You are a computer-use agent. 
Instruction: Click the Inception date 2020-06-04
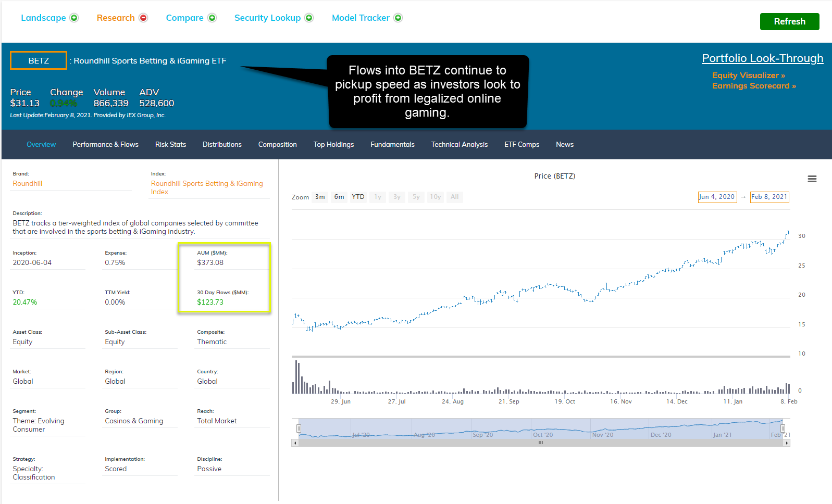(x=32, y=263)
